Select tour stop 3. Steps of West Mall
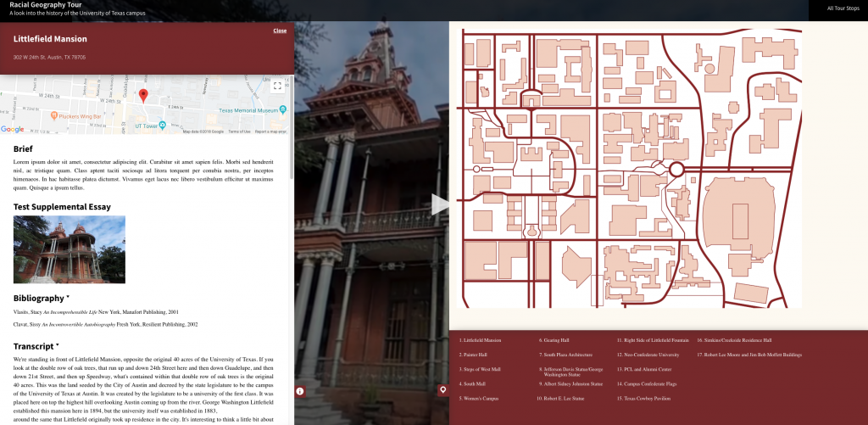 (480, 369)
